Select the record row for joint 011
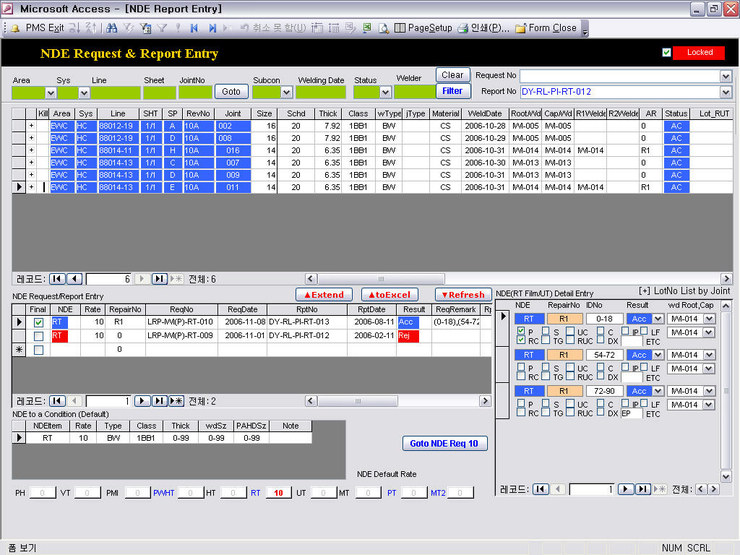The height and width of the screenshot is (555, 740). pyautogui.click(x=18, y=187)
